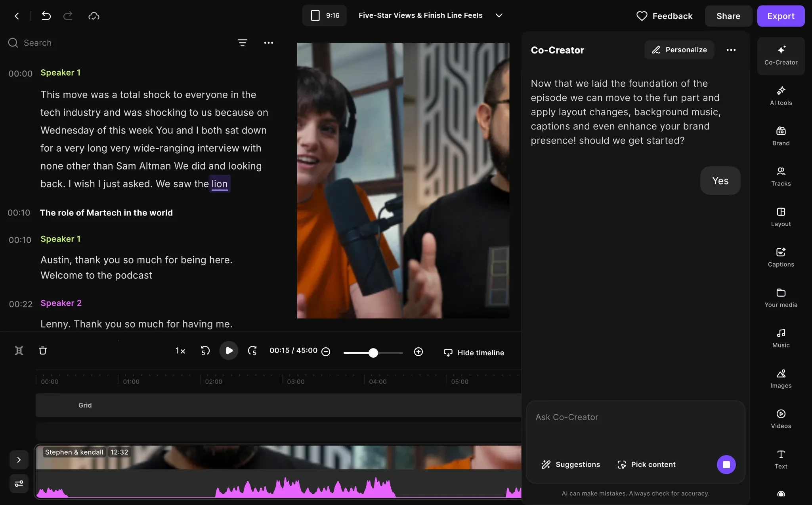The image size is (812, 505).
Task: Hide the timeline
Action: 474,353
